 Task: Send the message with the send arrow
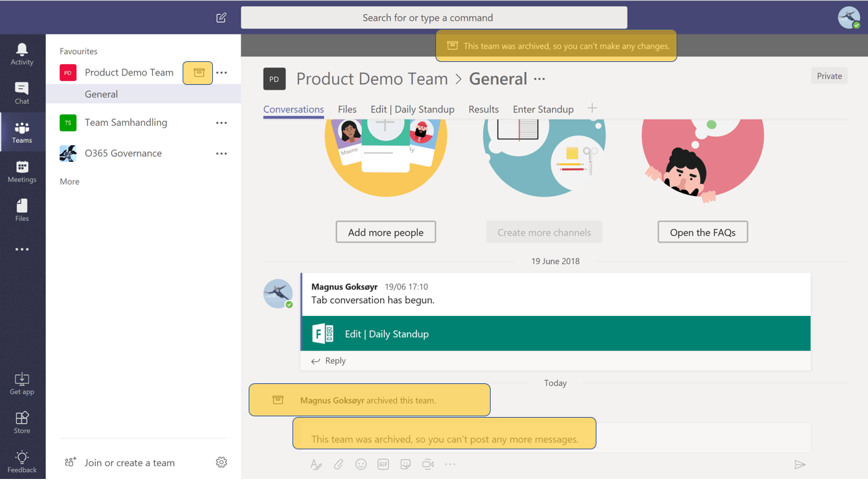pyautogui.click(x=800, y=464)
